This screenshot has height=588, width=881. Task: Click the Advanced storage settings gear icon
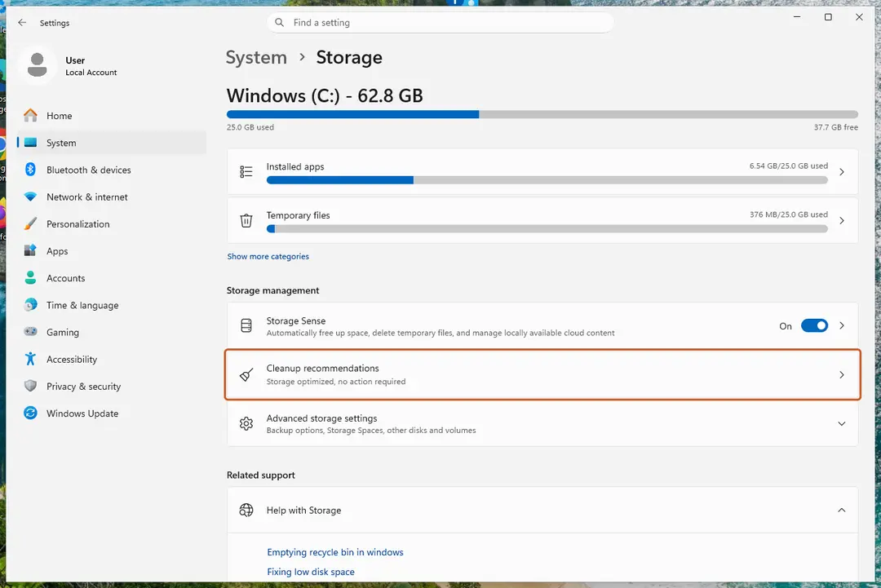pos(246,423)
